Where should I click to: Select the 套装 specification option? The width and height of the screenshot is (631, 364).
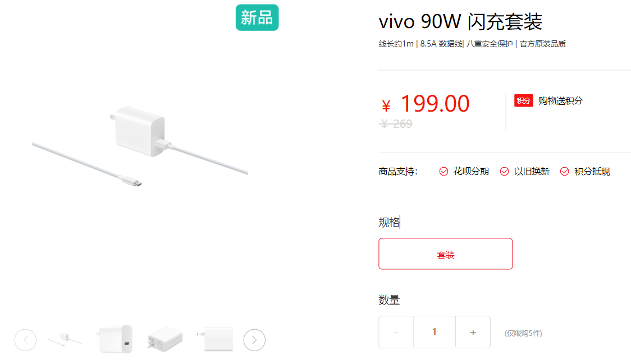(446, 254)
